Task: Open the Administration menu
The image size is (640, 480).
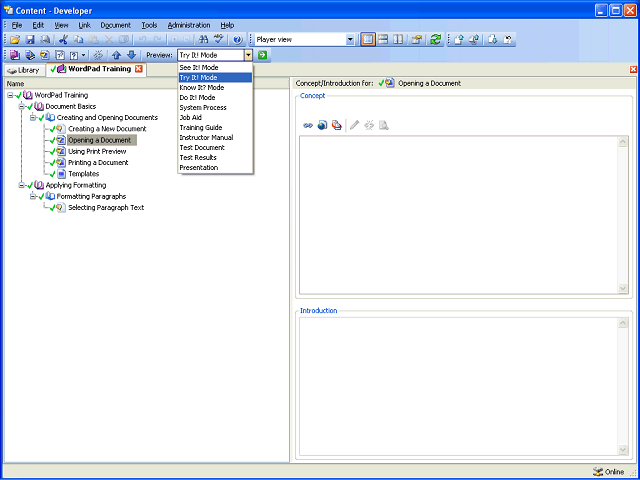Action: coord(189,25)
